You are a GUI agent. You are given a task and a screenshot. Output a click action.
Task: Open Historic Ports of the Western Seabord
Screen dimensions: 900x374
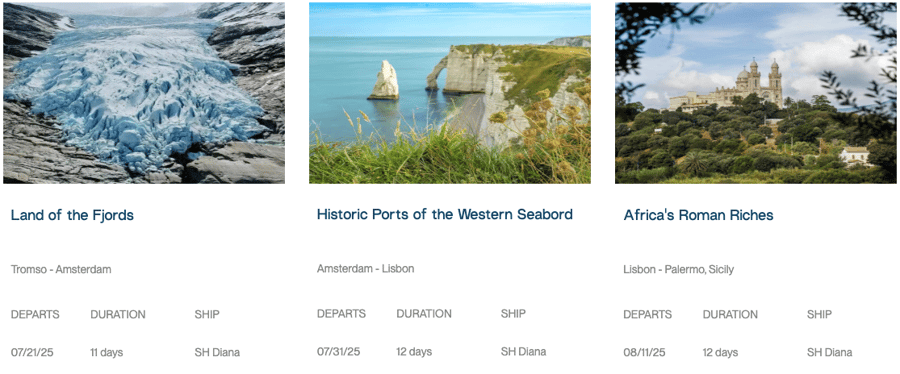click(x=445, y=215)
